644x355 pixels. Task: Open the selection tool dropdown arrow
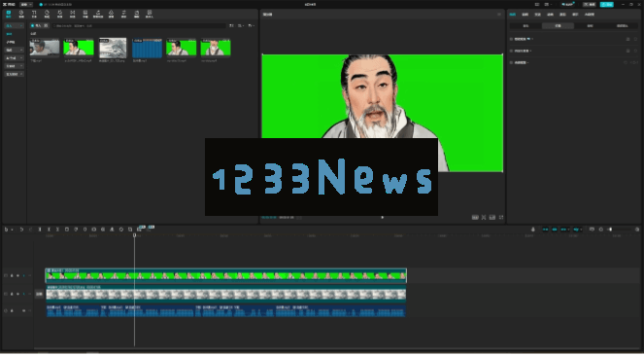[x=12, y=230]
